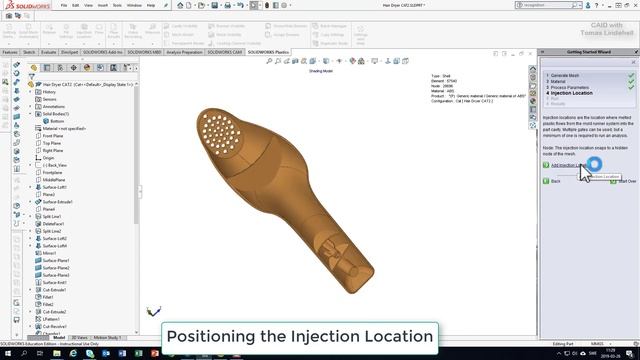This screenshot has width=640, height=360.
Task: Open the DimXpertManager crosshair tab icon
Action: pyautogui.click(x=73, y=68)
